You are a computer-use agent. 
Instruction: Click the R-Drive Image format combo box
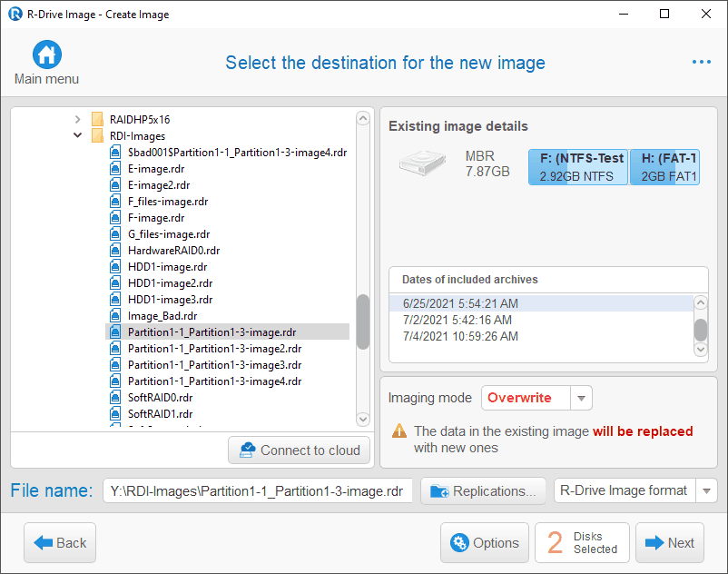(x=635, y=490)
